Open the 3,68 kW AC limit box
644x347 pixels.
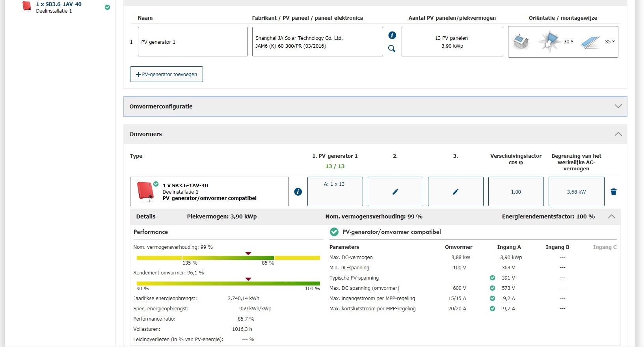coord(576,192)
